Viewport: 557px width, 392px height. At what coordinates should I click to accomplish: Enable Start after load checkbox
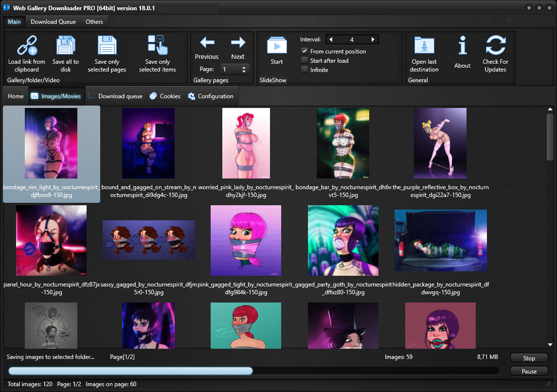point(305,60)
